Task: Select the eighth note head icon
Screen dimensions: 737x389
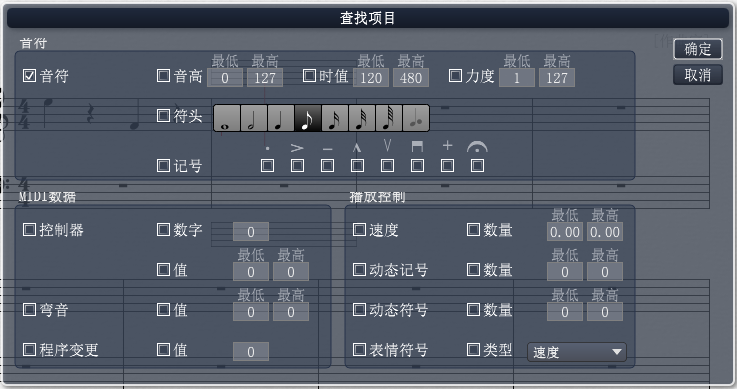Action: coord(308,118)
